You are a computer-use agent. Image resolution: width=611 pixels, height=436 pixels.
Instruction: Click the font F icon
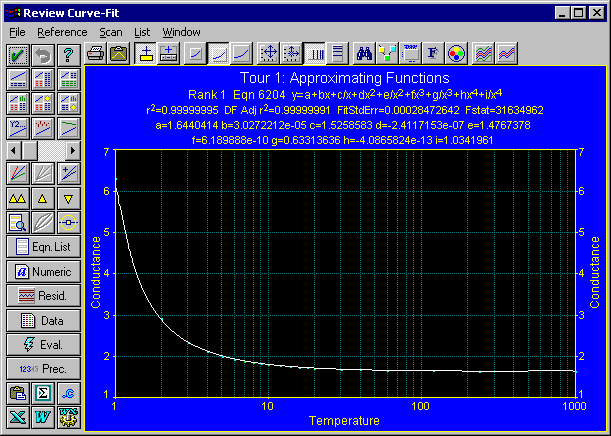[433, 54]
